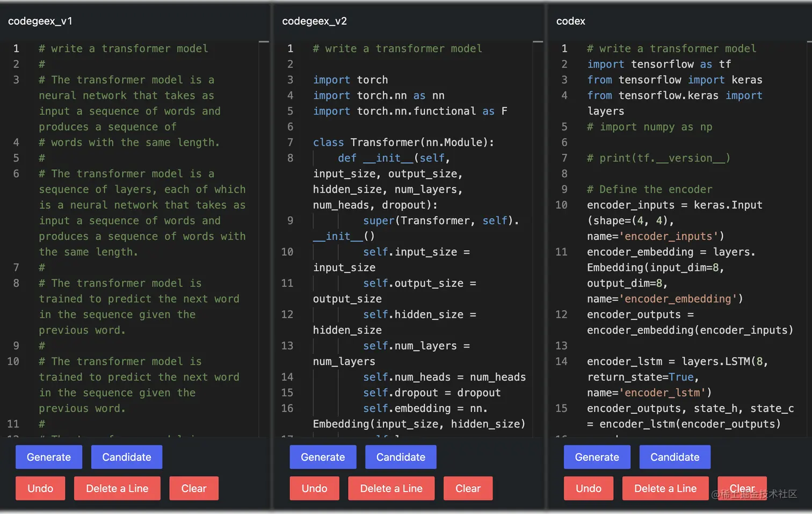
Task: Click 'self.num_heads = num_heads' line
Action: (445, 377)
